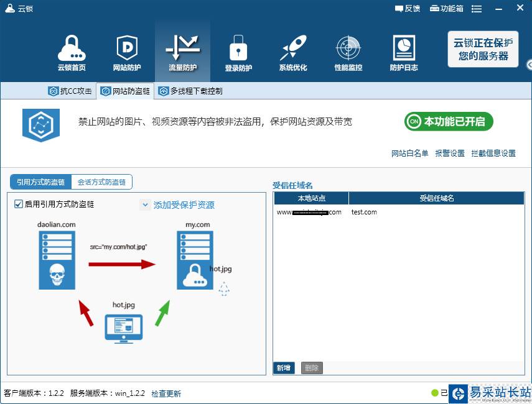This screenshot has height=404, width=532.
Task: Click the 本地站点 column header
Action: (312, 198)
